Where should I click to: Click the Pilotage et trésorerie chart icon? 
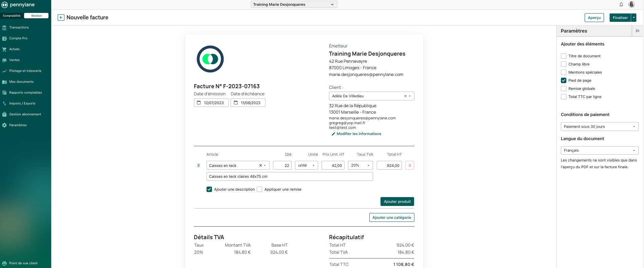pos(4,71)
